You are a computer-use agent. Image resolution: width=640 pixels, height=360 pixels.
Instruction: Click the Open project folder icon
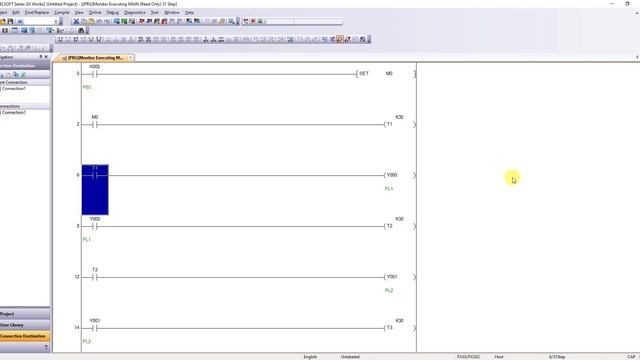[2, 21]
